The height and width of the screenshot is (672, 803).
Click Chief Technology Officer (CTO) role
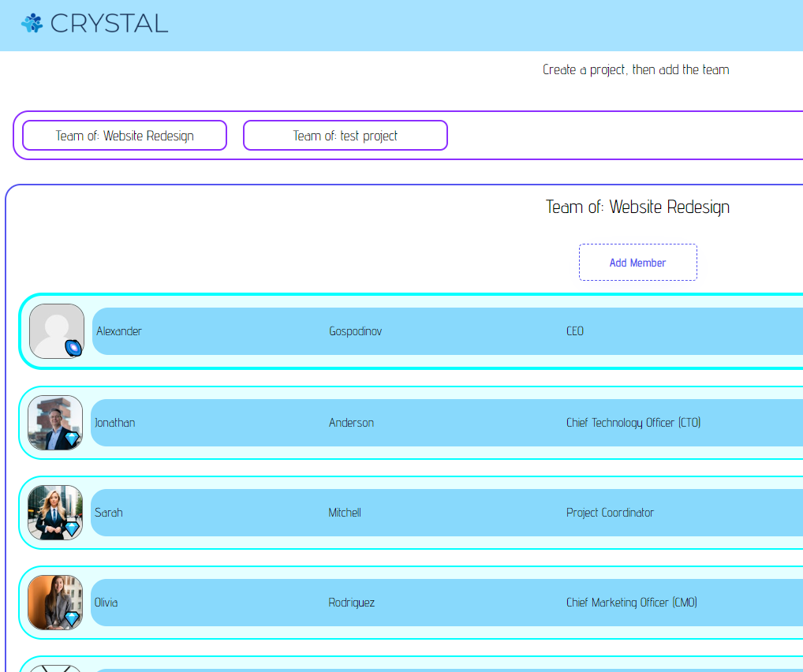[633, 423]
